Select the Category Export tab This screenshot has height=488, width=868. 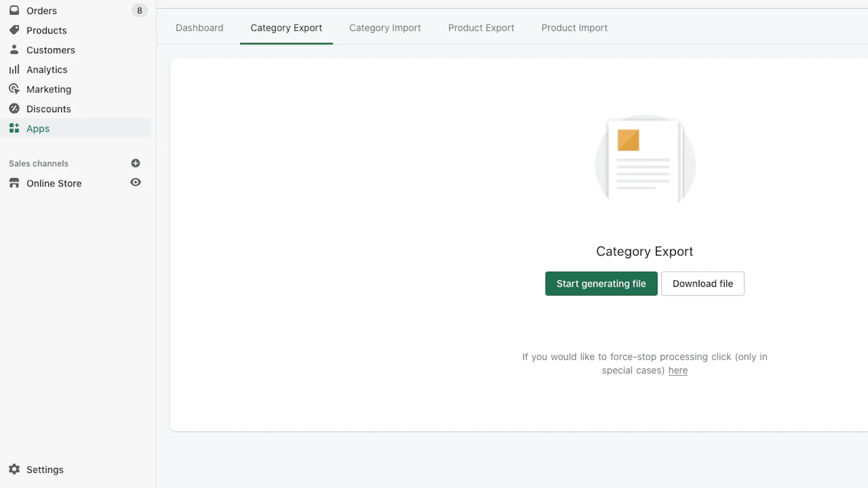(x=286, y=28)
